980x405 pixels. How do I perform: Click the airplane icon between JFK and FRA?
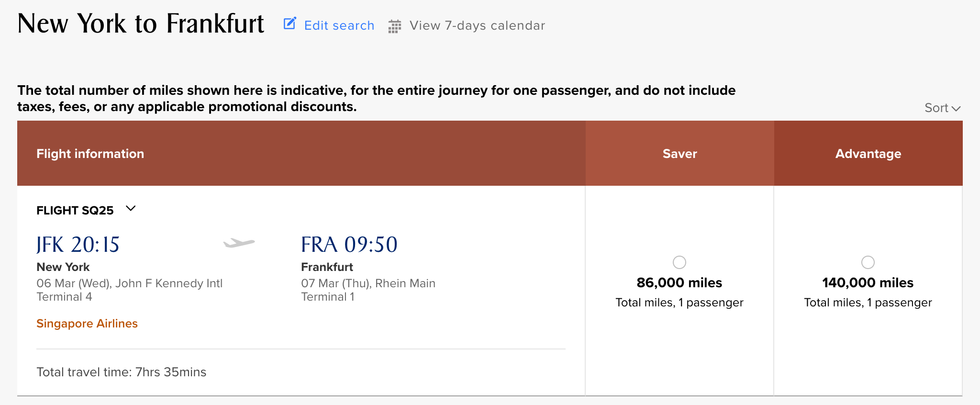tap(239, 243)
